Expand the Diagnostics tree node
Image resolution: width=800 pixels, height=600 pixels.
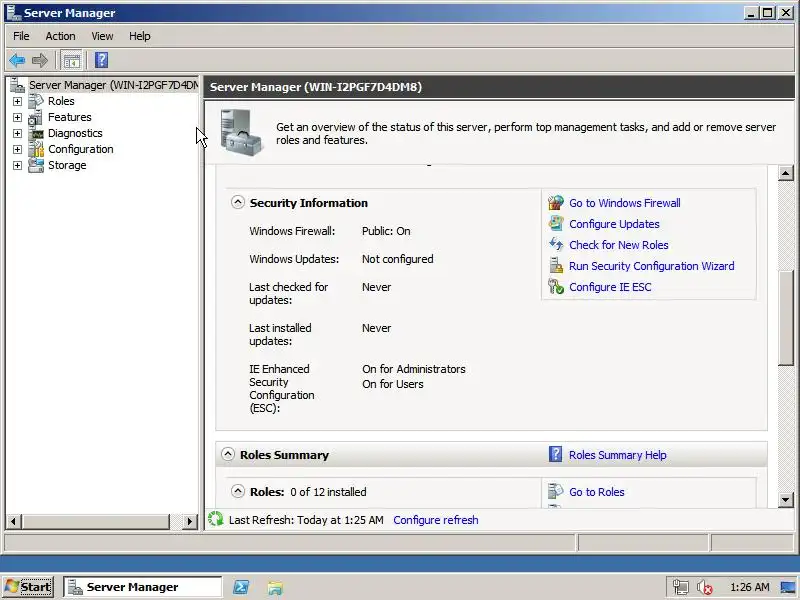pos(17,133)
